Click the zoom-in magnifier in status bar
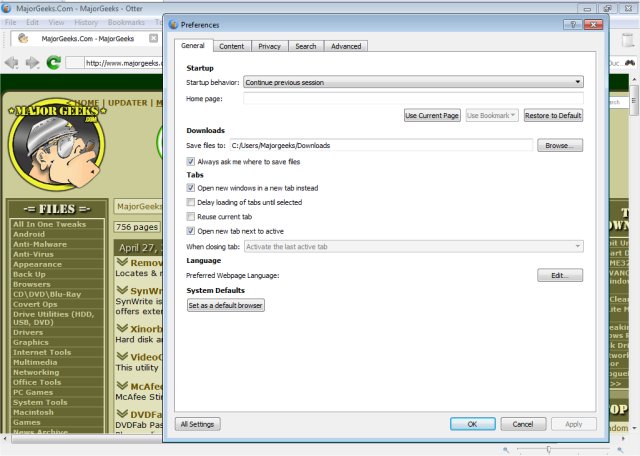 [x=620, y=449]
